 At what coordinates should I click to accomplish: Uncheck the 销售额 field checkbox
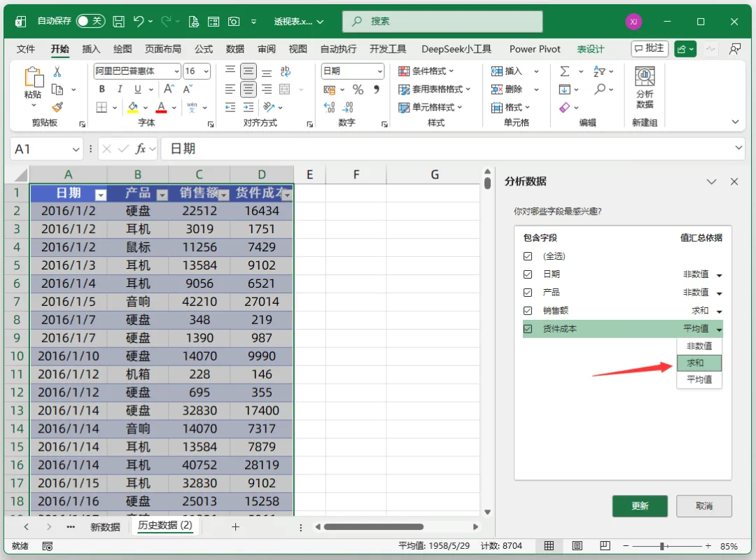point(528,311)
